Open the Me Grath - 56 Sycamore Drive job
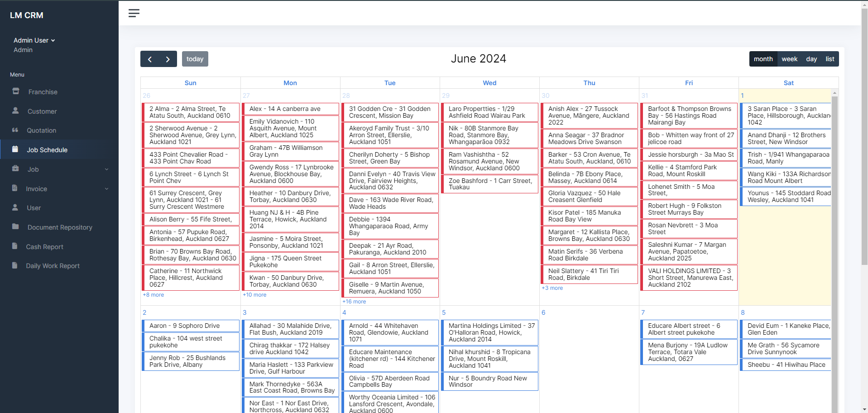Viewport: 868px width, 413px height. coord(786,349)
